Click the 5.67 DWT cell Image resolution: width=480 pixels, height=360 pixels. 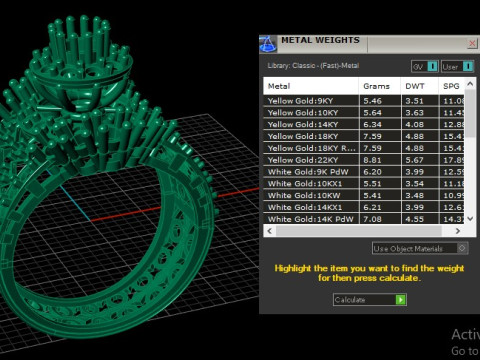(420, 160)
